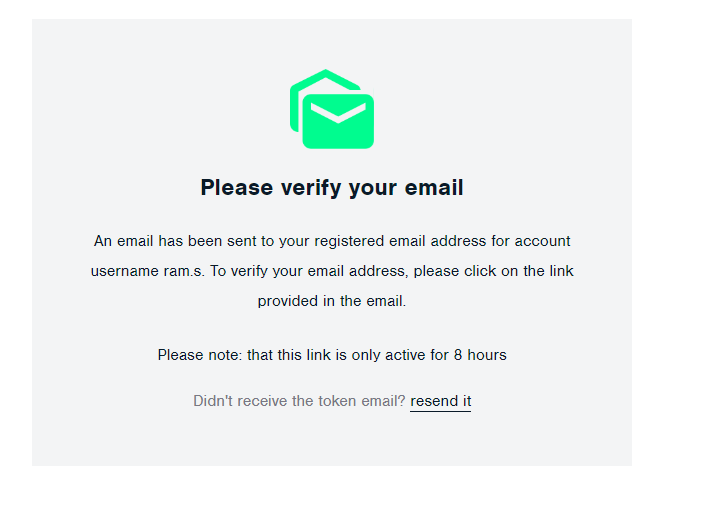Click the "Please verify your email" heading

(x=332, y=188)
